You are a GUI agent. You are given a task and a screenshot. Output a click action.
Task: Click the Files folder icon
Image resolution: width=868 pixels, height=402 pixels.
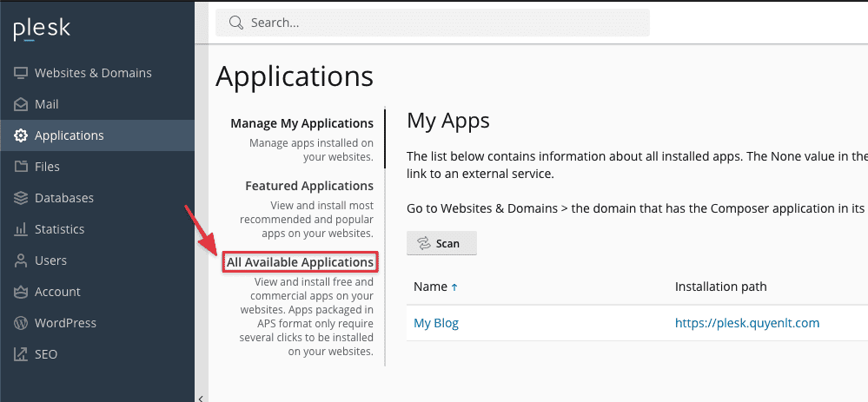[21, 167]
